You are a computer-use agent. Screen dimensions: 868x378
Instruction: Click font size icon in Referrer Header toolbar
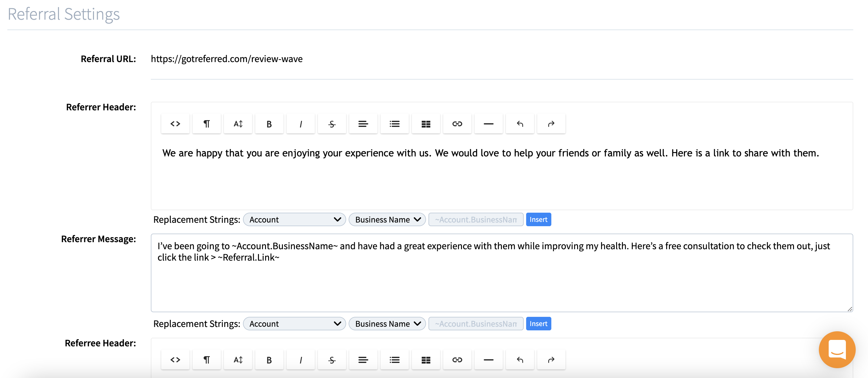coord(238,124)
